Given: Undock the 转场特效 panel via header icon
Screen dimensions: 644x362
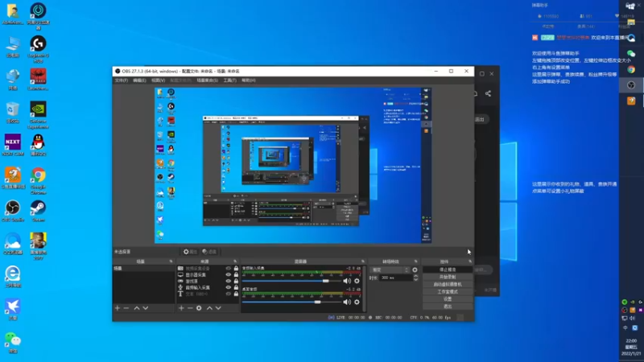Looking at the screenshot, I should 415,261.
